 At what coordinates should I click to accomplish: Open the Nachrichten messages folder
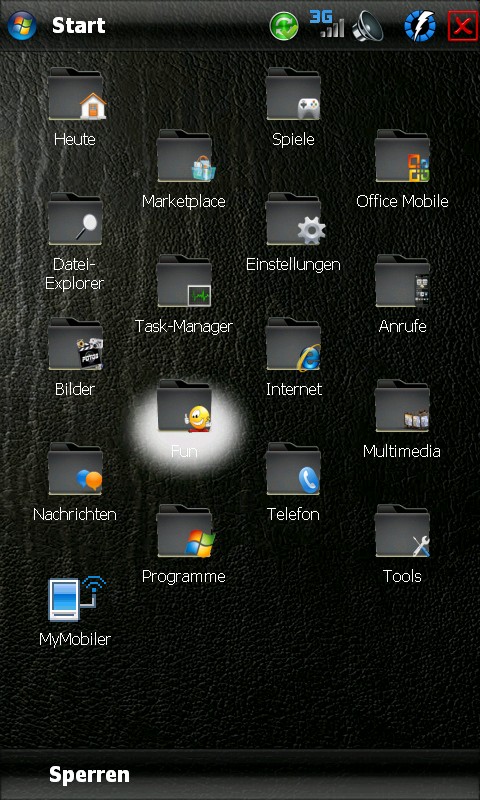[75, 469]
